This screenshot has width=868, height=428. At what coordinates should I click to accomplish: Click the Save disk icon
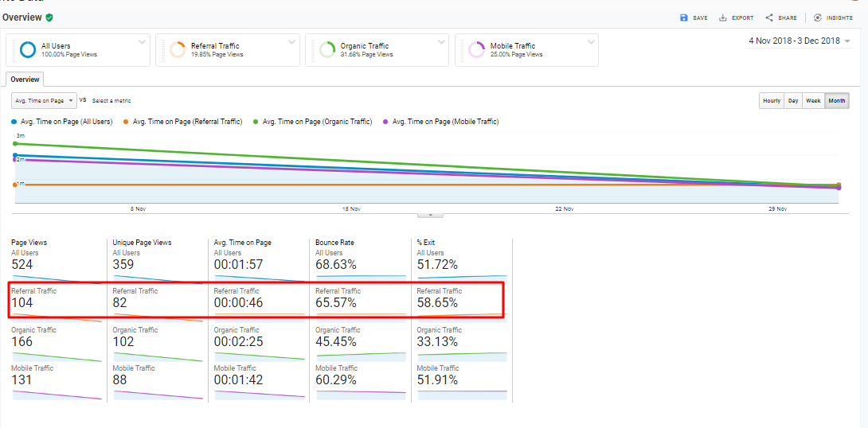pos(683,18)
